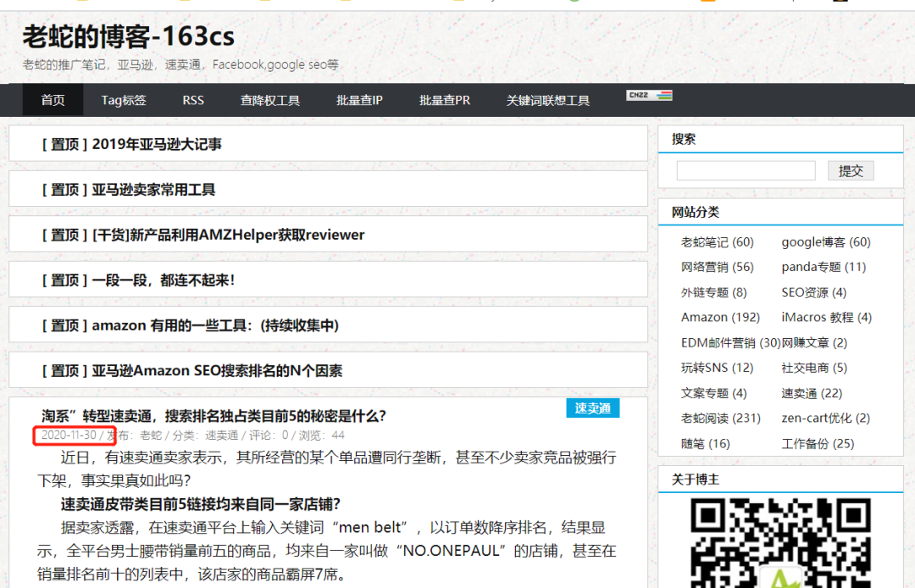915x588 pixels.
Task: Open category 老蛇阅读 (231)
Action: 721,419
